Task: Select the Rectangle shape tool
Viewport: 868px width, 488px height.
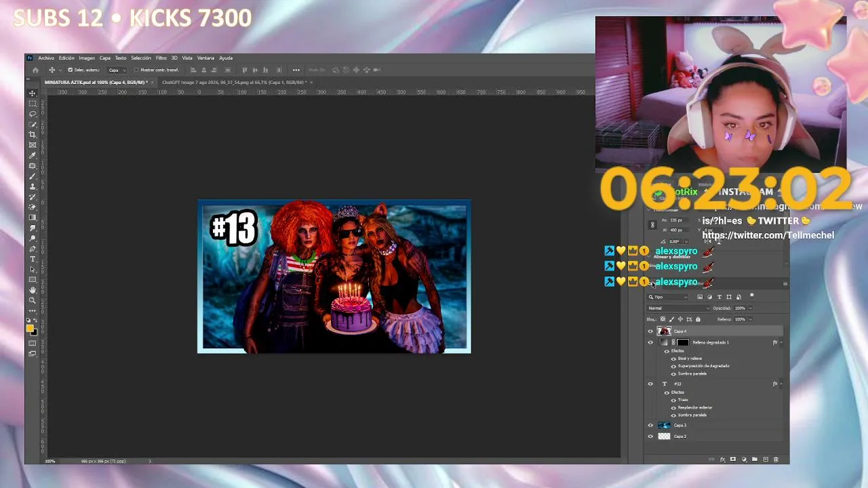Action: click(33, 280)
